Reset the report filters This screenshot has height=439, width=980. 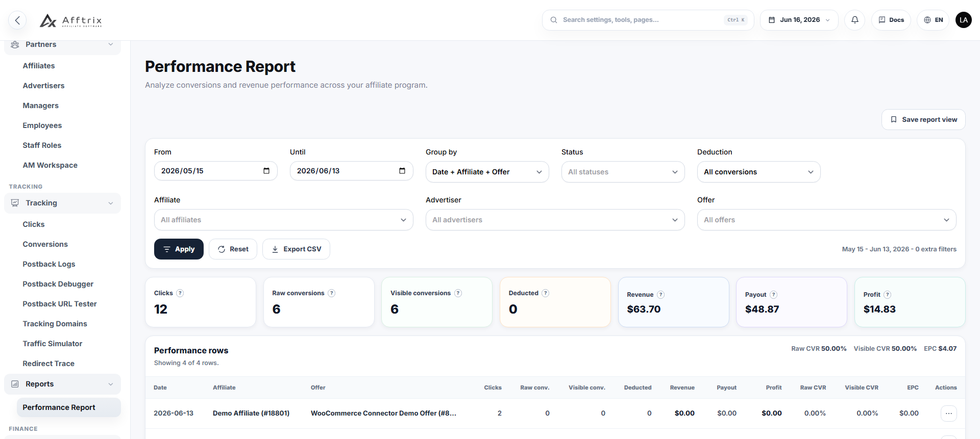233,249
